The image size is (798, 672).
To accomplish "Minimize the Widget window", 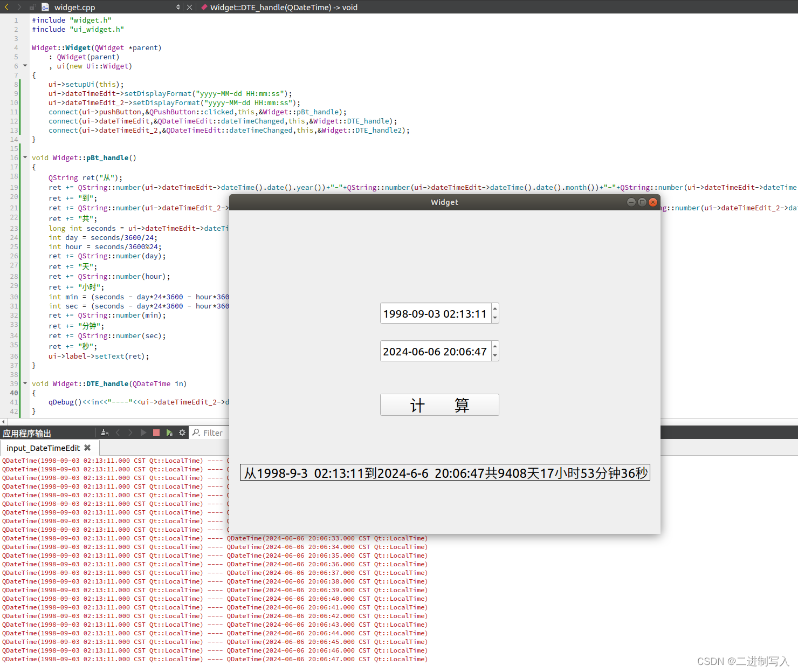I will click(631, 202).
